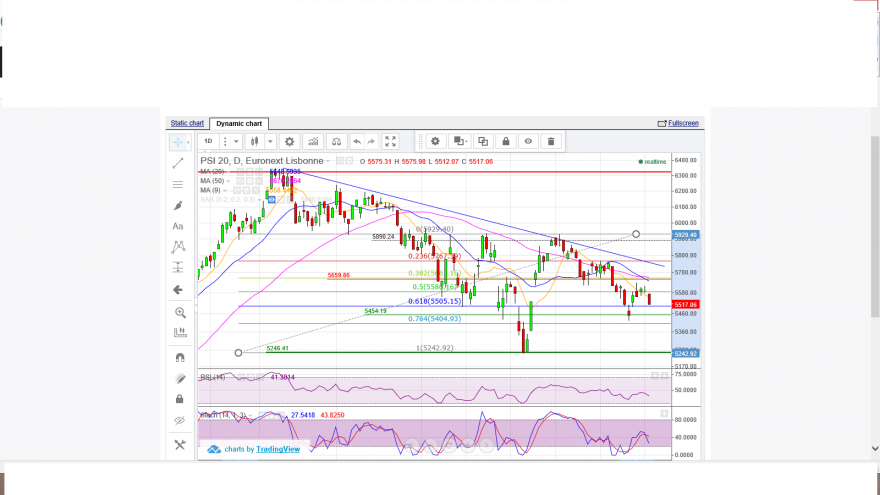Expand the MA (50) indicator menu
This screenshot has width=880, height=495.
point(228,181)
